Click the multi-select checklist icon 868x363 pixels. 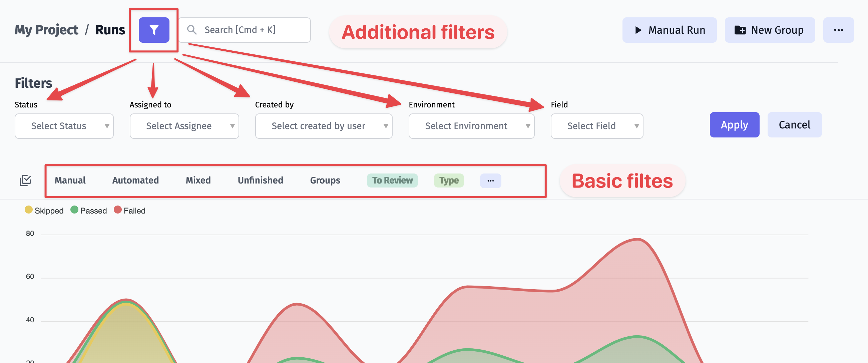pos(25,180)
